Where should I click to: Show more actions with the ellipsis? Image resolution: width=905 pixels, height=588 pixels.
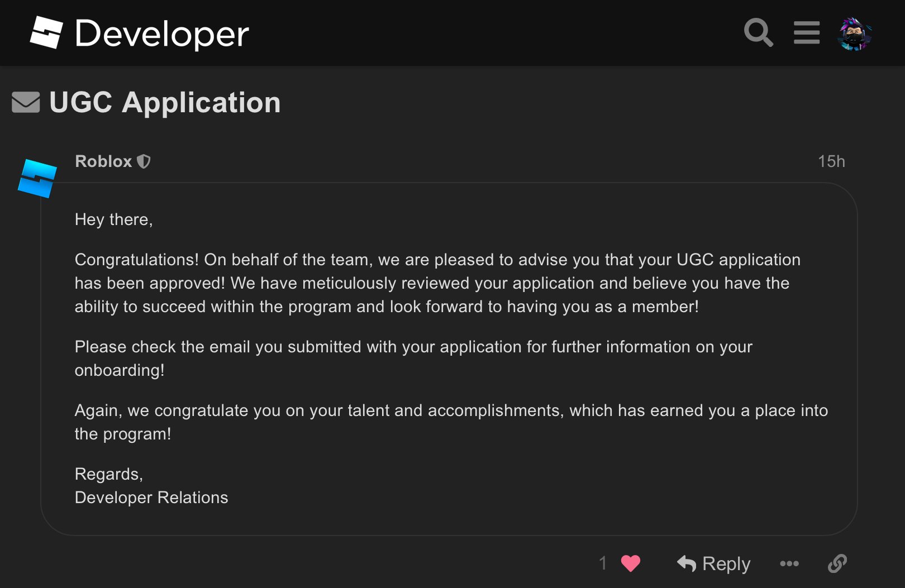click(789, 563)
